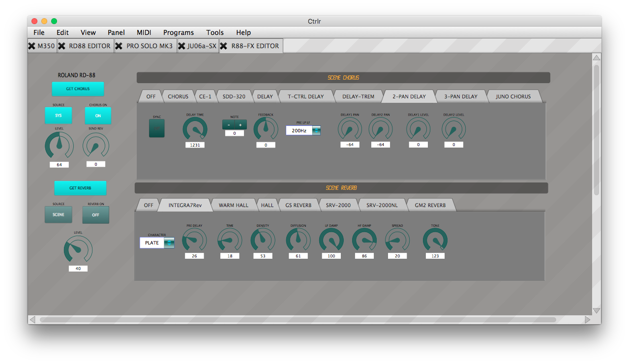Screen dimensions: 629x364
Task: Select the T-CTRL DELAY tab
Action: click(306, 96)
